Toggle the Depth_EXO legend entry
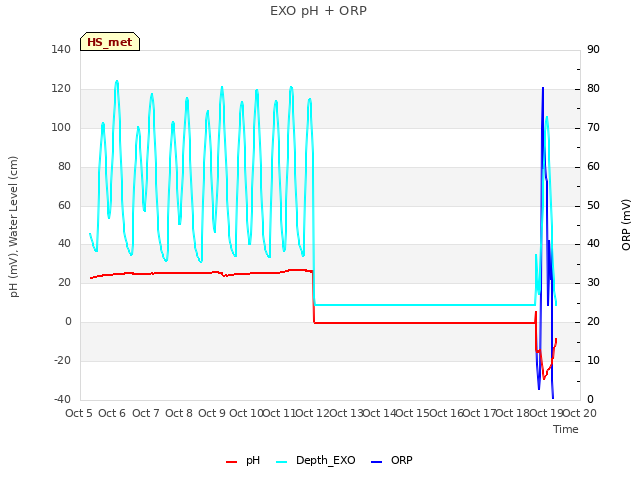This screenshot has height=480, width=640. tap(316, 460)
